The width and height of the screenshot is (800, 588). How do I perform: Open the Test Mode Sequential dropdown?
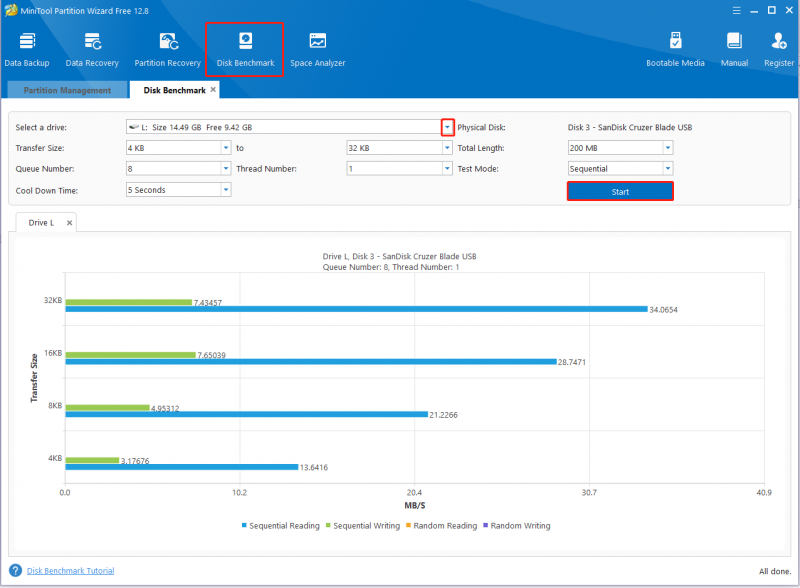(667, 168)
